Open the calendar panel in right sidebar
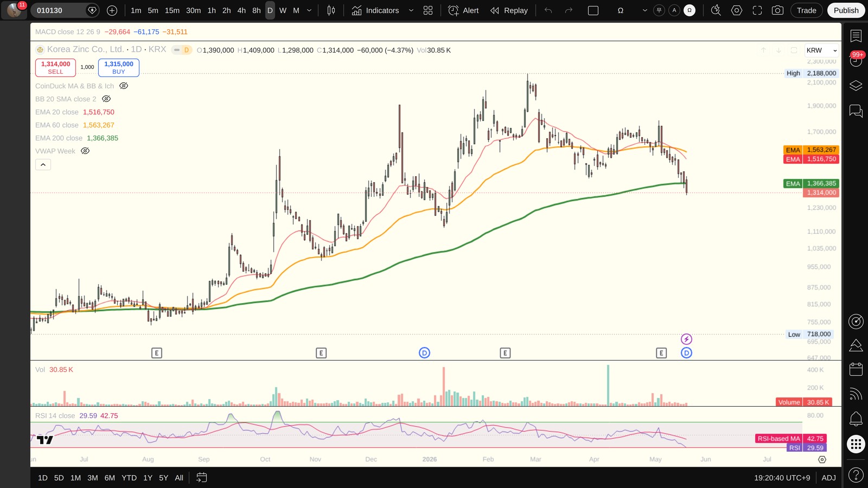 tap(856, 369)
